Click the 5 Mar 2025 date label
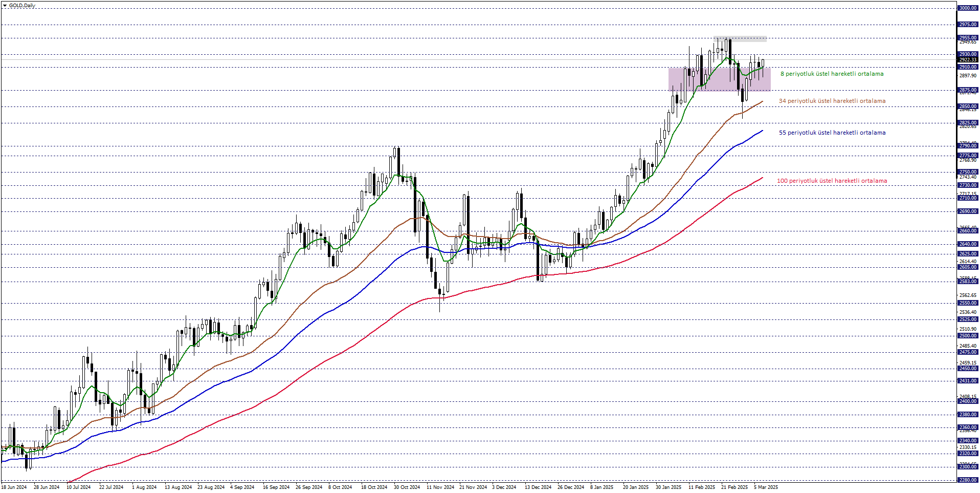The height and width of the screenshot is (493, 980). tap(766, 487)
